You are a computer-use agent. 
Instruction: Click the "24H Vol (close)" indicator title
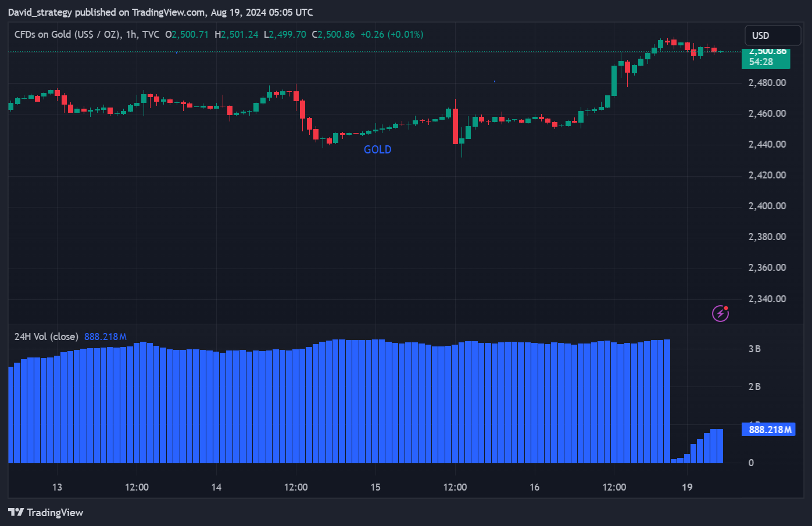46,337
